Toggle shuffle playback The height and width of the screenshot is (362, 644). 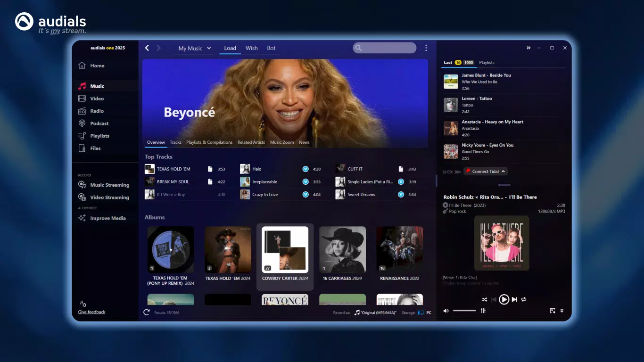484,299
